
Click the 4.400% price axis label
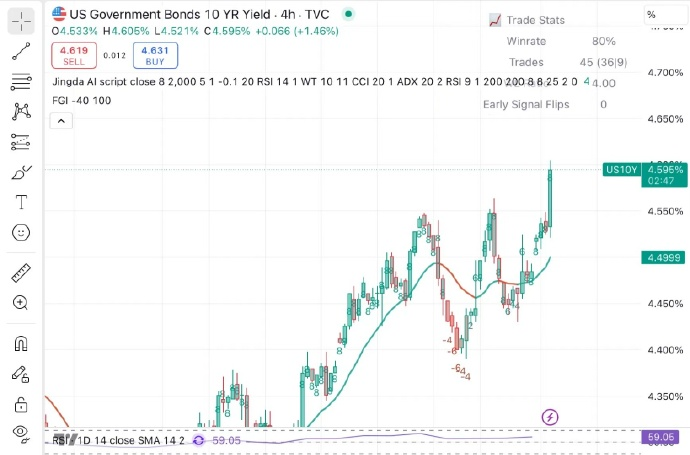(665, 350)
